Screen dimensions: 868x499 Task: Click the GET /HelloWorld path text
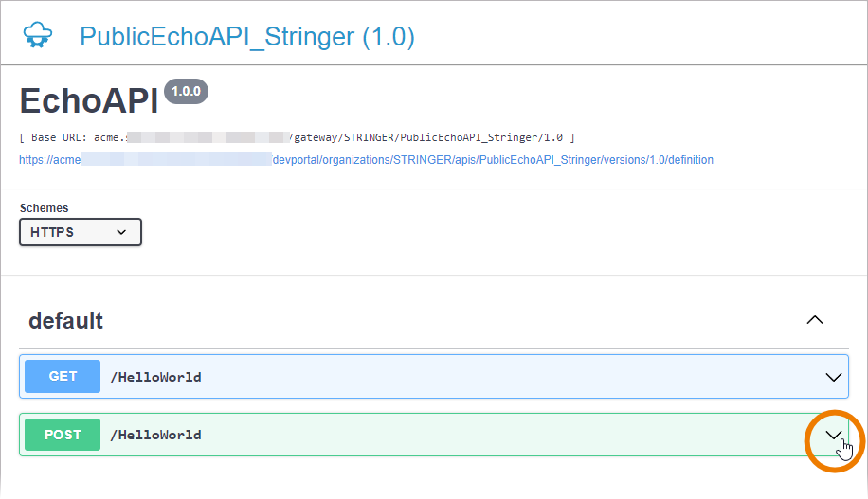[155, 377]
